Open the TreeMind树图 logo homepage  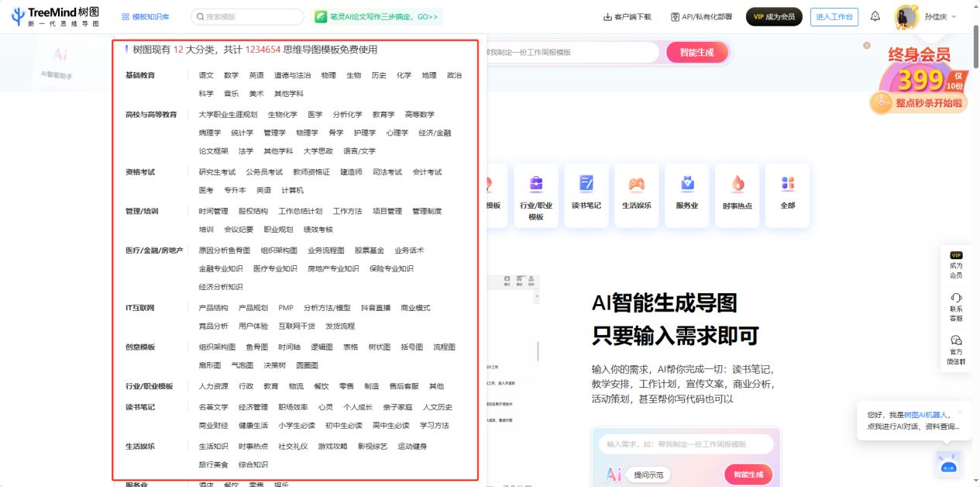point(55,16)
